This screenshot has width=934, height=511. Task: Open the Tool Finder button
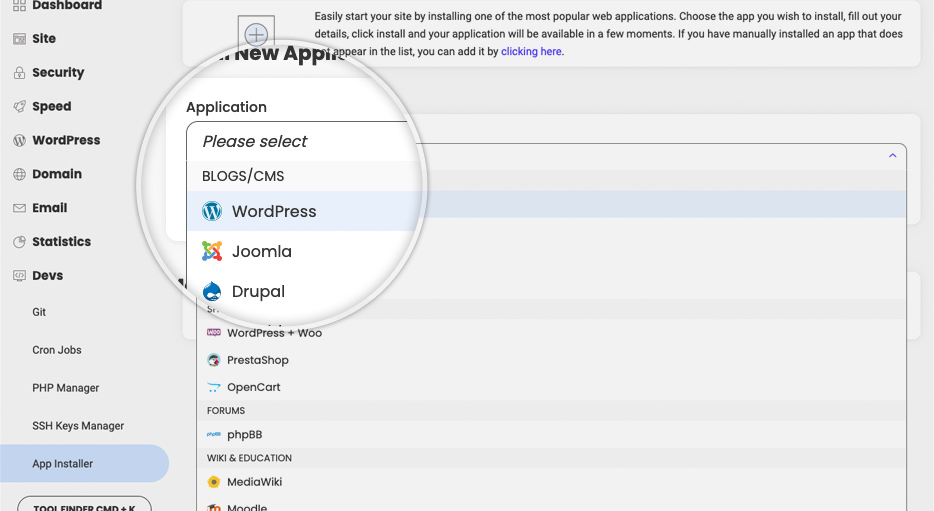84,504
